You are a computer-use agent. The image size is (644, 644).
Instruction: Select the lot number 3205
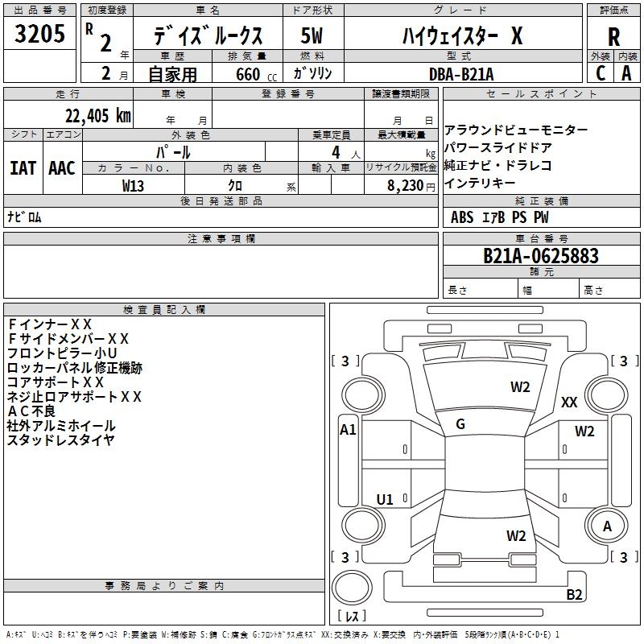40,34
